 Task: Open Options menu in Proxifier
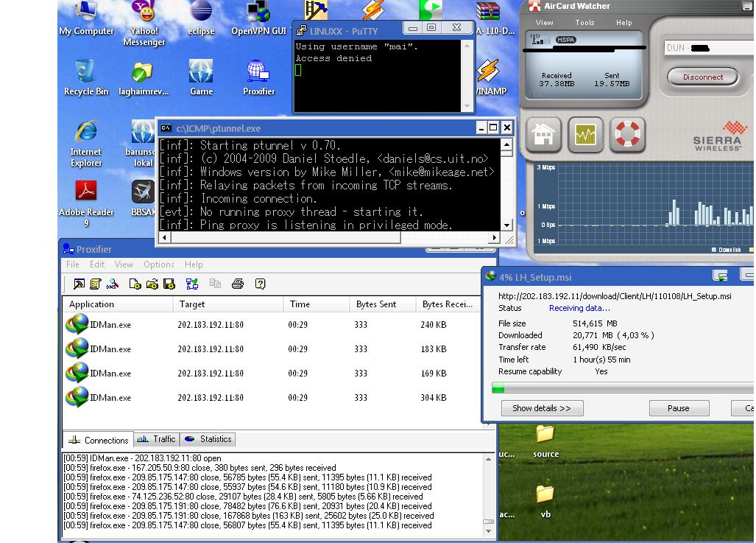click(x=158, y=265)
